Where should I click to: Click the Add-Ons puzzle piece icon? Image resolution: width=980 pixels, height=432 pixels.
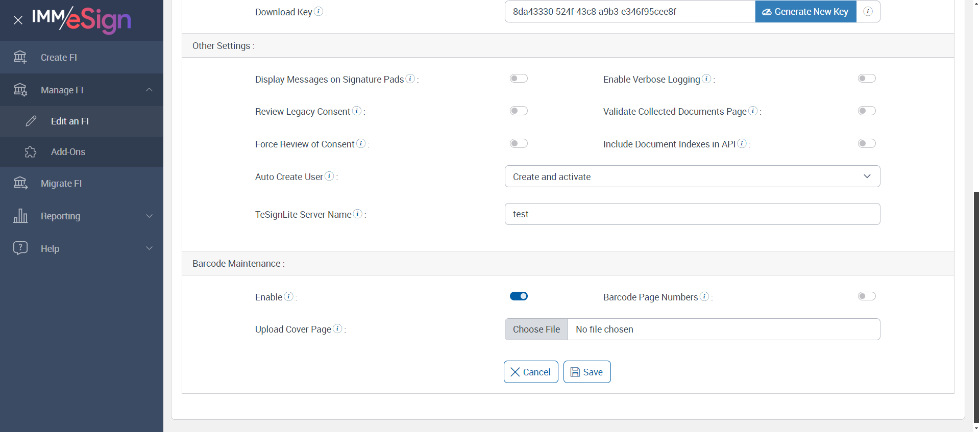pyautogui.click(x=31, y=152)
